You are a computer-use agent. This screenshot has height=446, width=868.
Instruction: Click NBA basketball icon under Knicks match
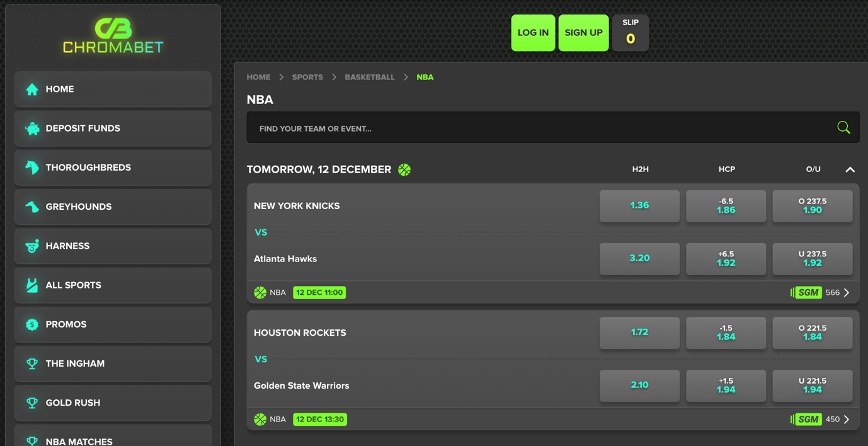pos(260,292)
